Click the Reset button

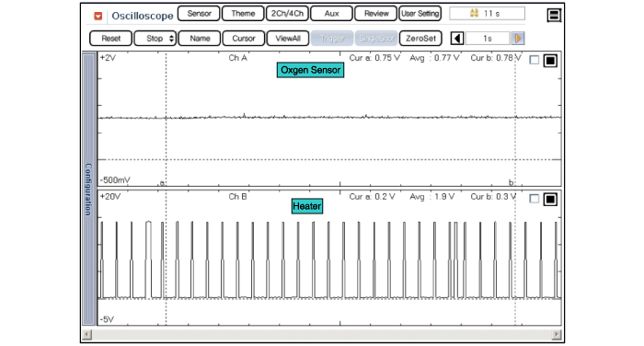[x=111, y=39]
